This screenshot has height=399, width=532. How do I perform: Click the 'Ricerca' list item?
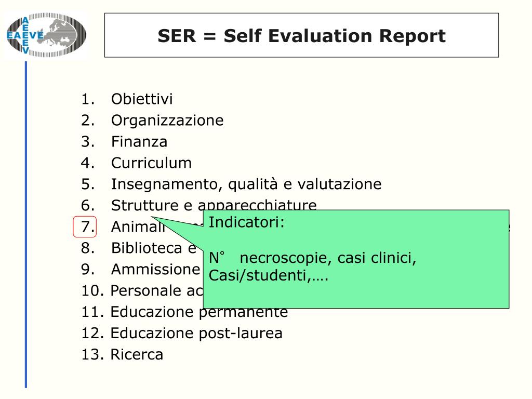point(136,355)
